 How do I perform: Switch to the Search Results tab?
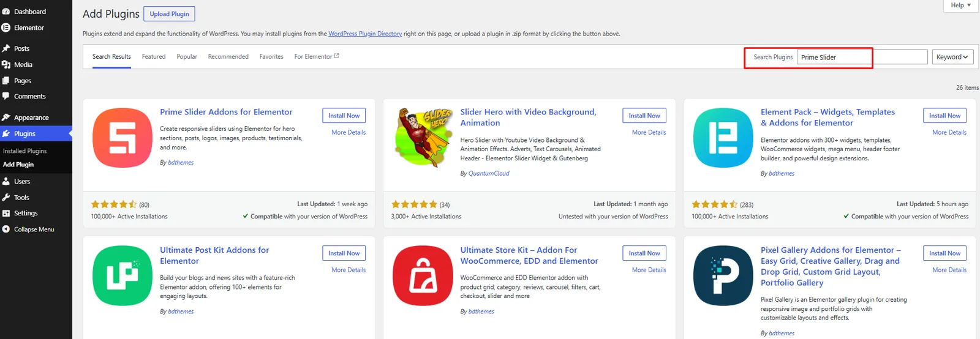tap(111, 56)
